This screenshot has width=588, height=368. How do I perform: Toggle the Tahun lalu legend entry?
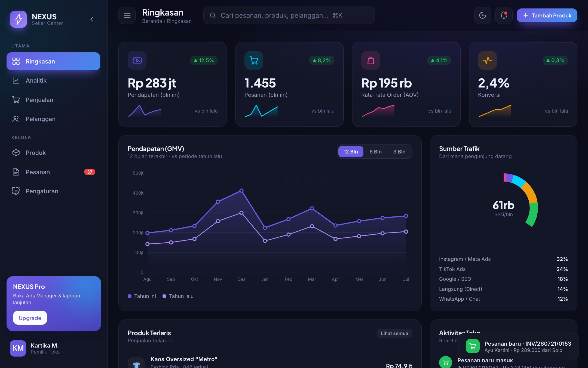point(178,296)
